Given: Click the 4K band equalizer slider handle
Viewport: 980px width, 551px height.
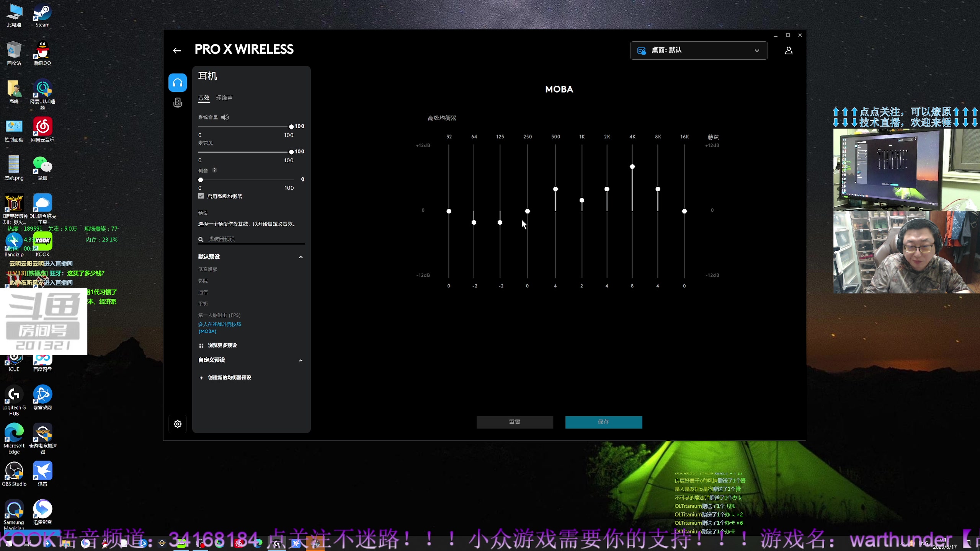Looking at the screenshot, I should [x=632, y=167].
